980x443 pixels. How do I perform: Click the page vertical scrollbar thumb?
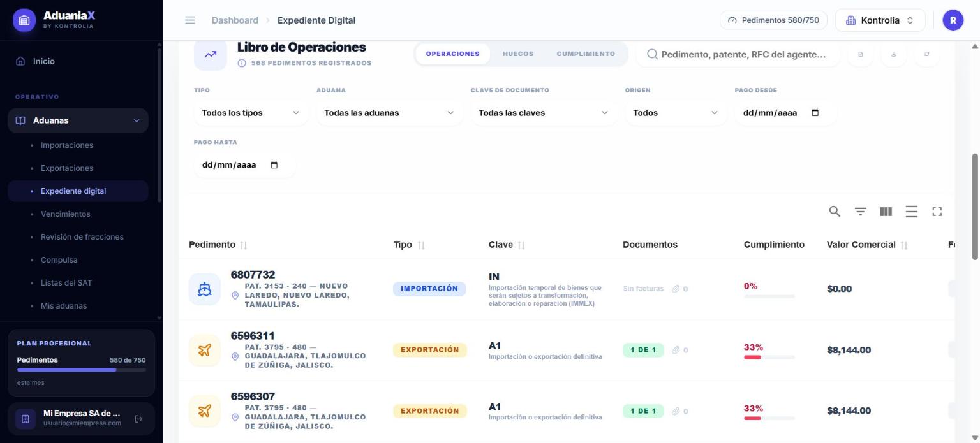tap(975, 207)
